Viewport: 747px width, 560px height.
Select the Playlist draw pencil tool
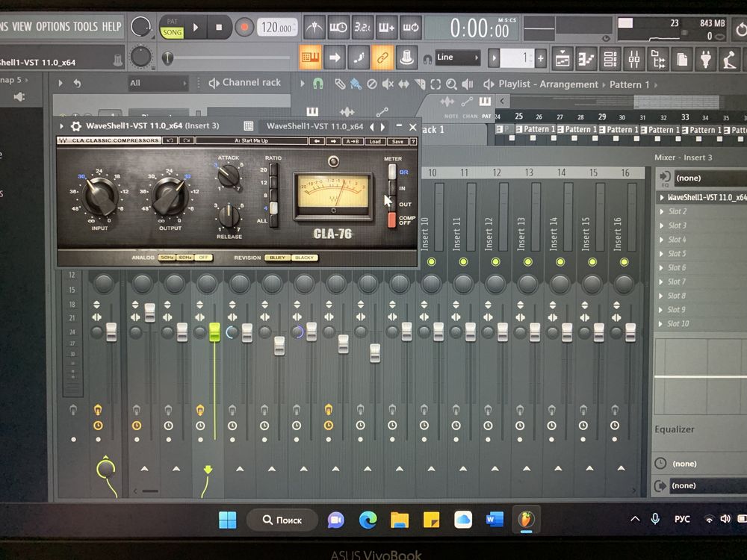(x=339, y=84)
